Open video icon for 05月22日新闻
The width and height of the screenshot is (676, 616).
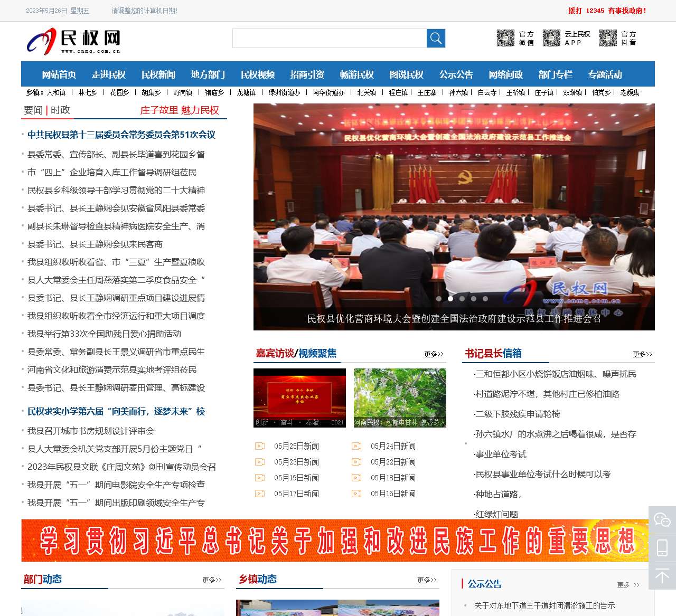pos(356,462)
